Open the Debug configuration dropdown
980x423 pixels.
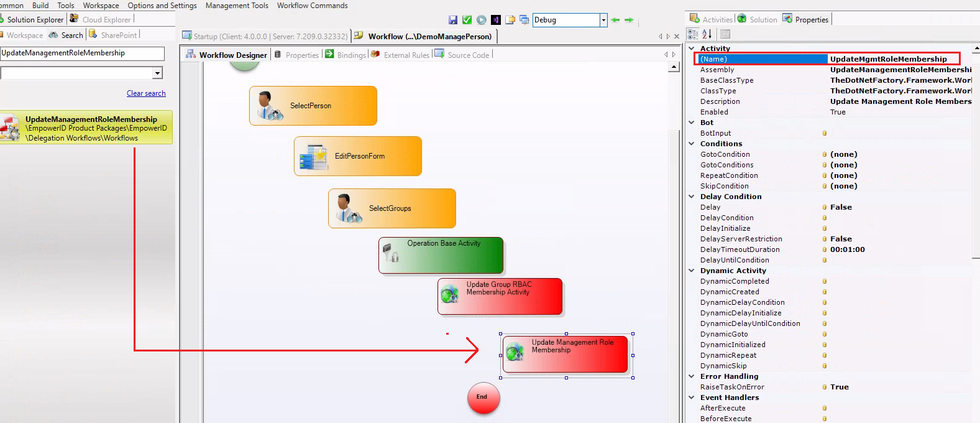coord(603,20)
